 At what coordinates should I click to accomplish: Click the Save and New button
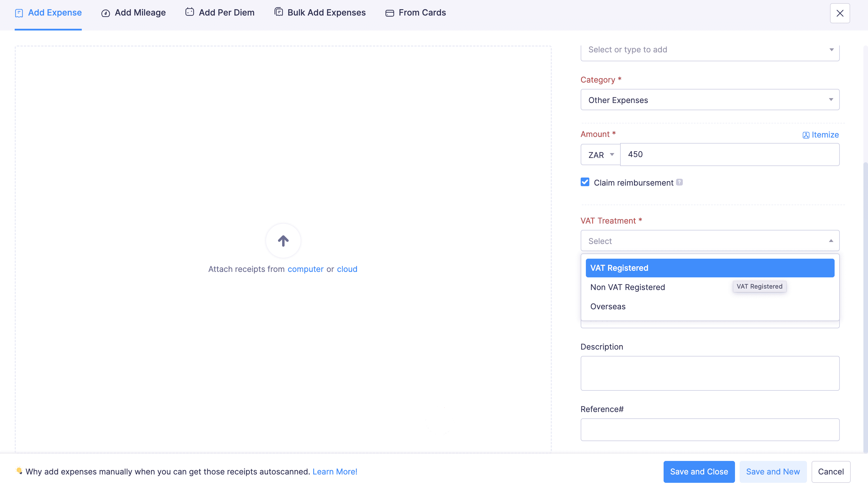(773, 472)
